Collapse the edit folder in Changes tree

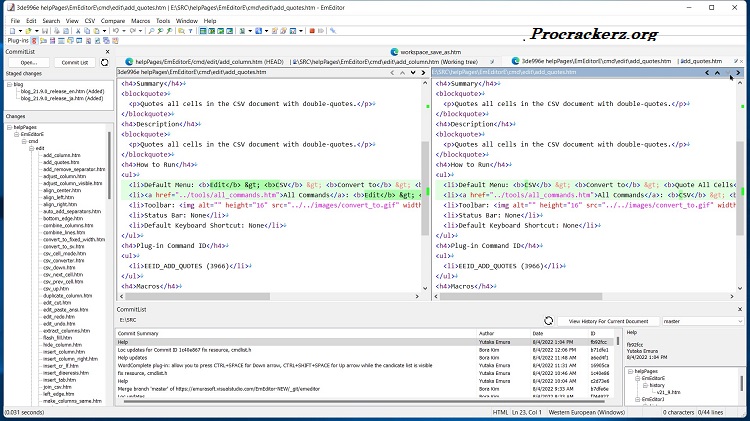[x=31, y=148]
